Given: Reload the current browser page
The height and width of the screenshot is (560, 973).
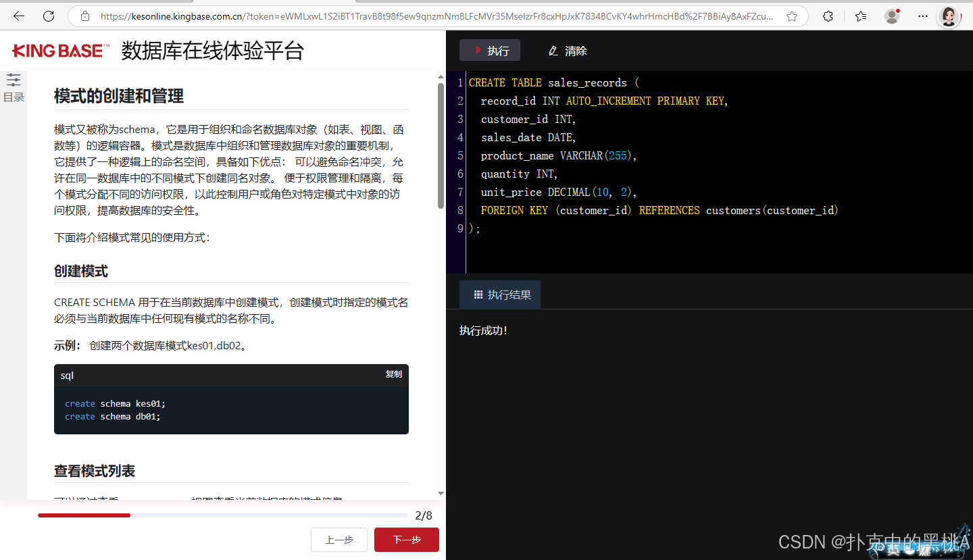Looking at the screenshot, I should click(49, 16).
